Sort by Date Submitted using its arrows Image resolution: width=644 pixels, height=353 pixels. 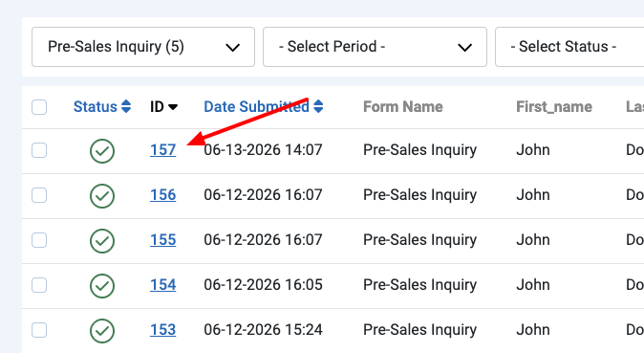pyautogui.click(x=318, y=106)
